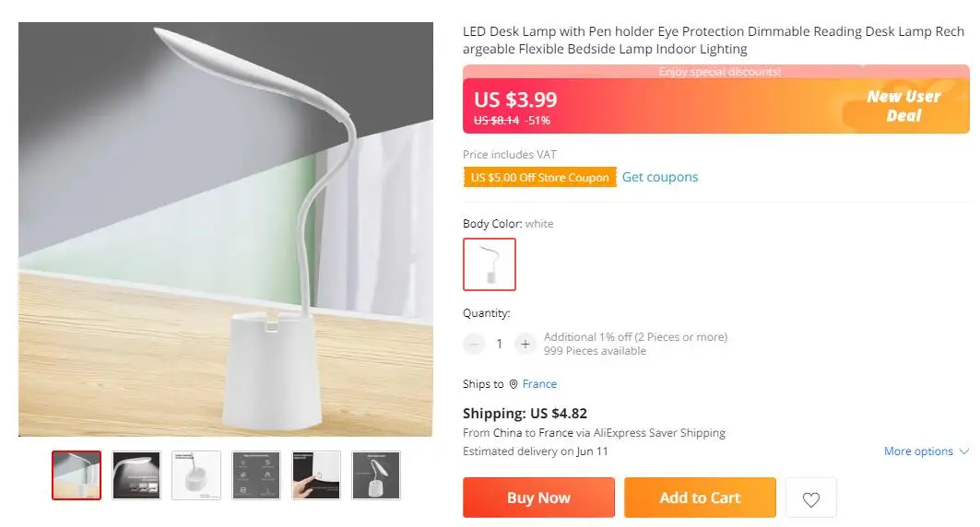This screenshot has width=980, height=527.
Task: Decrease quantity with minus button
Action: [474, 344]
